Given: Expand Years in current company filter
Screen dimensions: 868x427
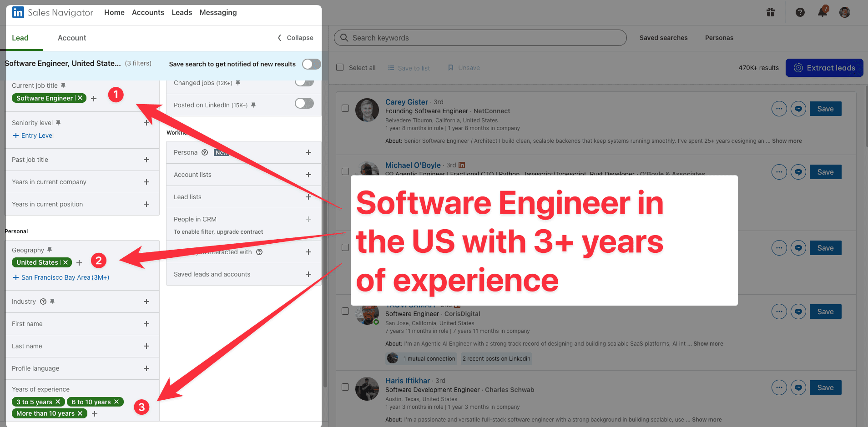Looking at the screenshot, I should [x=146, y=182].
